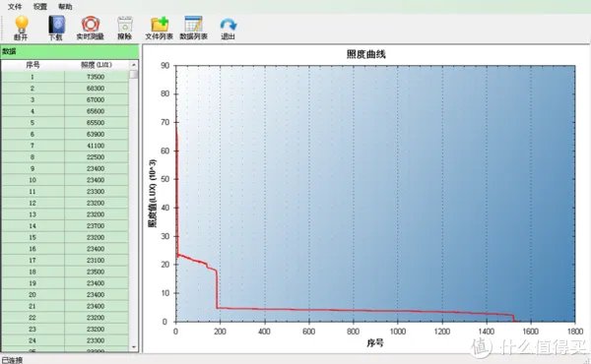Screen dimensions: 591x364
Task: Click the y-axis 90 tick label
Action: click(x=165, y=66)
